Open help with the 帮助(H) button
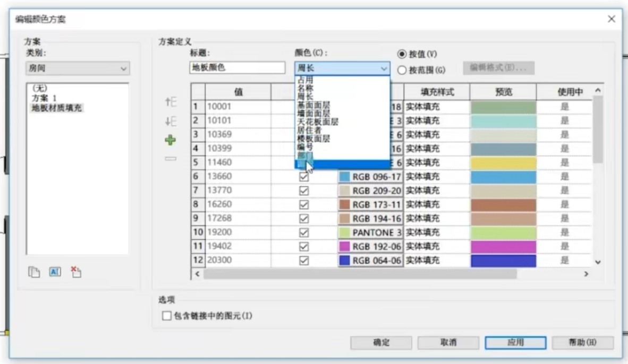Image resolution: width=628 pixels, height=364 pixels. tap(583, 342)
